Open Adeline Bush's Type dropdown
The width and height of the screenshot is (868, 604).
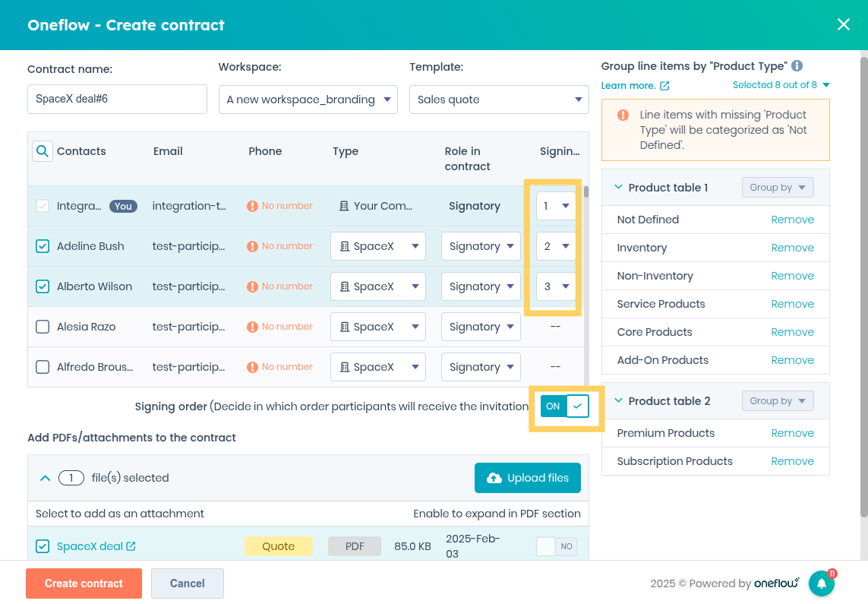coord(378,246)
